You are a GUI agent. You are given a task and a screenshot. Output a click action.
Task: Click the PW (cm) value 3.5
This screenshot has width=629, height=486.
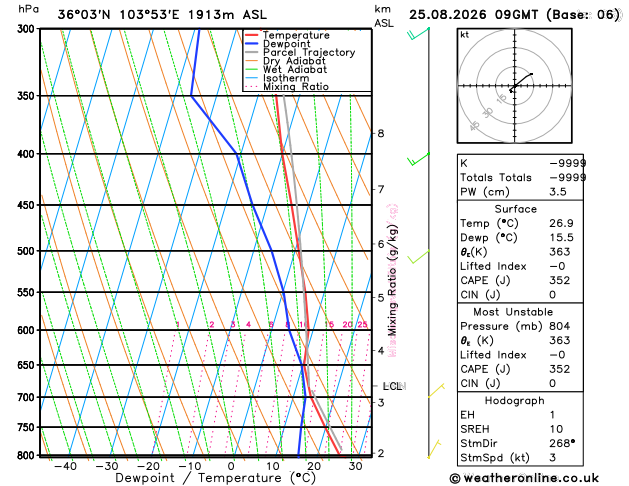[x=558, y=192]
